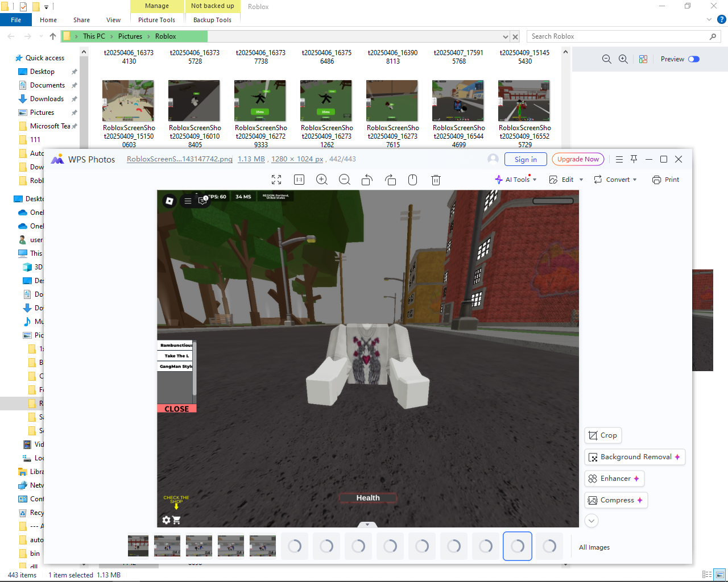Click the file name link RobloxScreenS...143147742.png
Screen dimensions: 728x582
click(x=180, y=159)
